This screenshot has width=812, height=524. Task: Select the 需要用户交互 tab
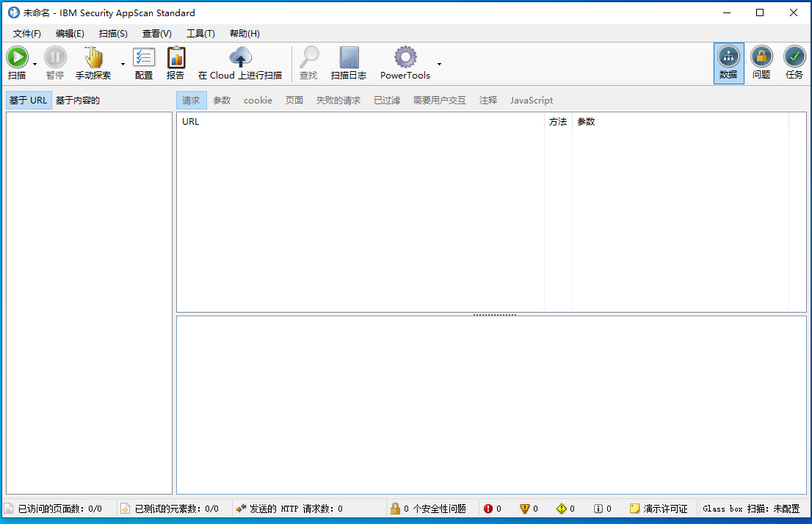[439, 101]
